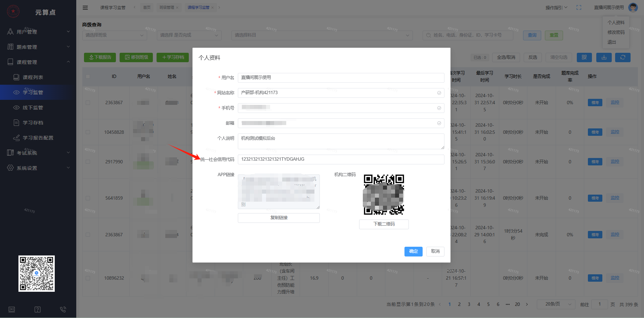Click the 用户名 input field
The width and height of the screenshot is (644, 318).
click(341, 78)
